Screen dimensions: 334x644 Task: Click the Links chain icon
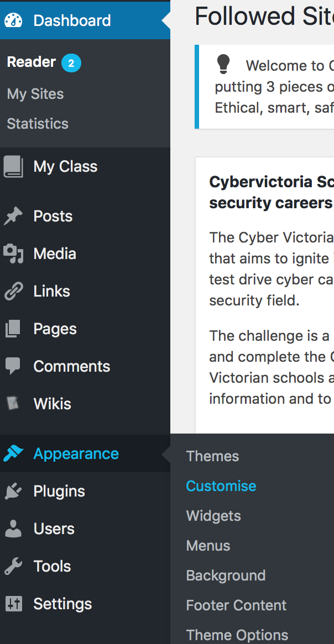[13, 292]
